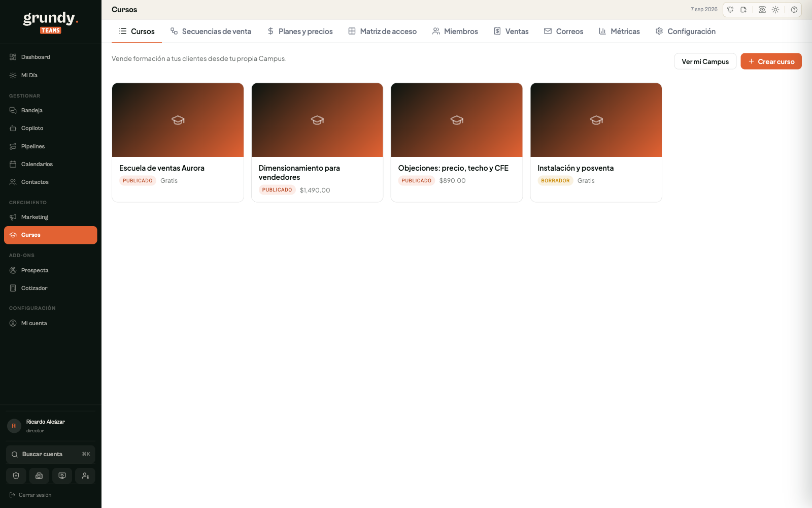Open Copiloto in sidebar
This screenshot has width=812, height=508.
50,128
